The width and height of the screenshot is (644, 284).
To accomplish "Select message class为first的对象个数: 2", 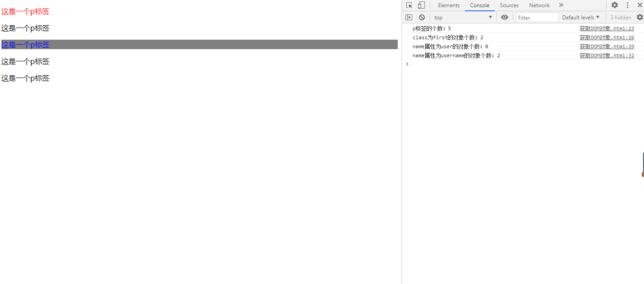I will tap(448, 37).
